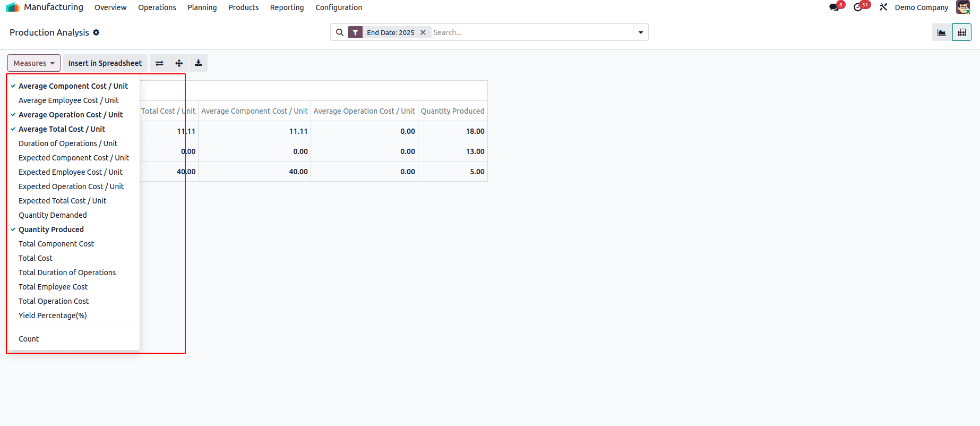Sort by Quantity Produced column header
980x426 pixels.
(x=453, y=111)
